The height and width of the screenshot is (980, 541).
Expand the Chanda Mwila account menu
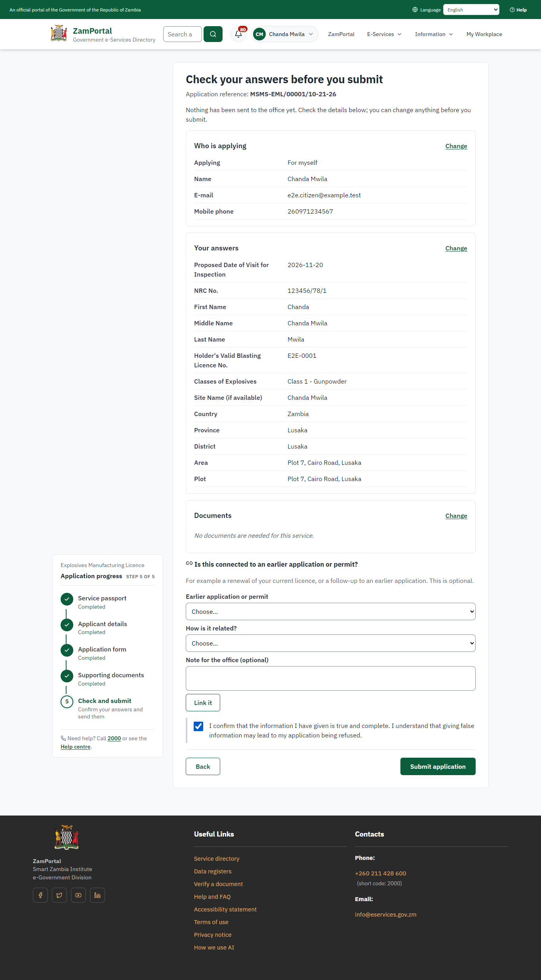click(x=285, y=34)
